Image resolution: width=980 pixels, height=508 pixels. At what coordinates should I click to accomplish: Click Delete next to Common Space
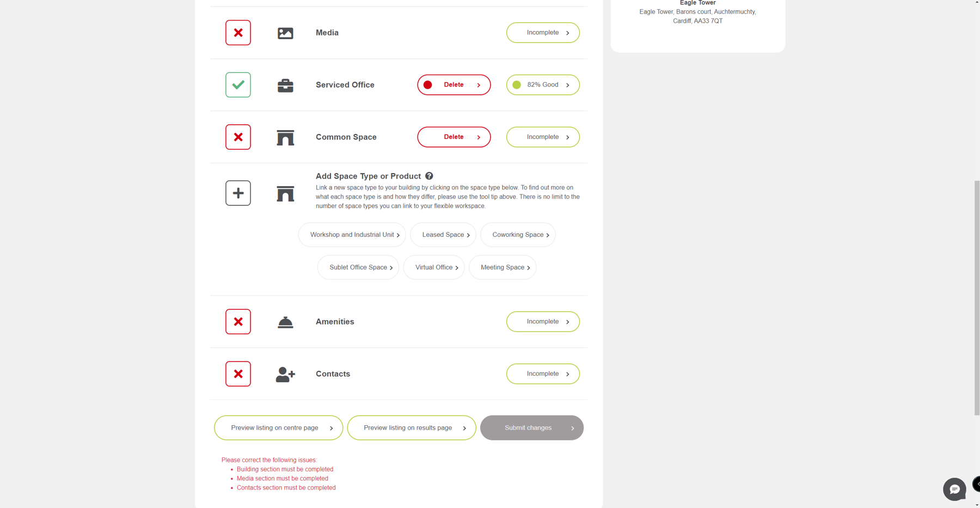pyautogui.click(x=454, y=137)
